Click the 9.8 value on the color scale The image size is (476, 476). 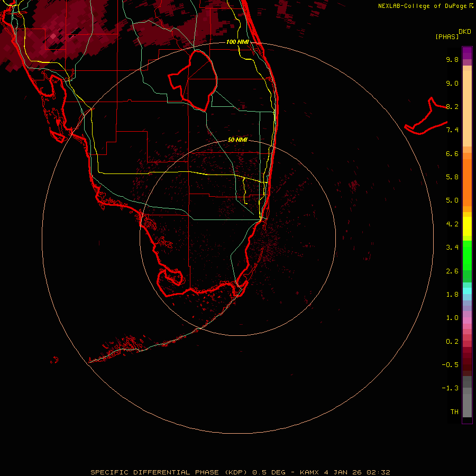point(452,59)
